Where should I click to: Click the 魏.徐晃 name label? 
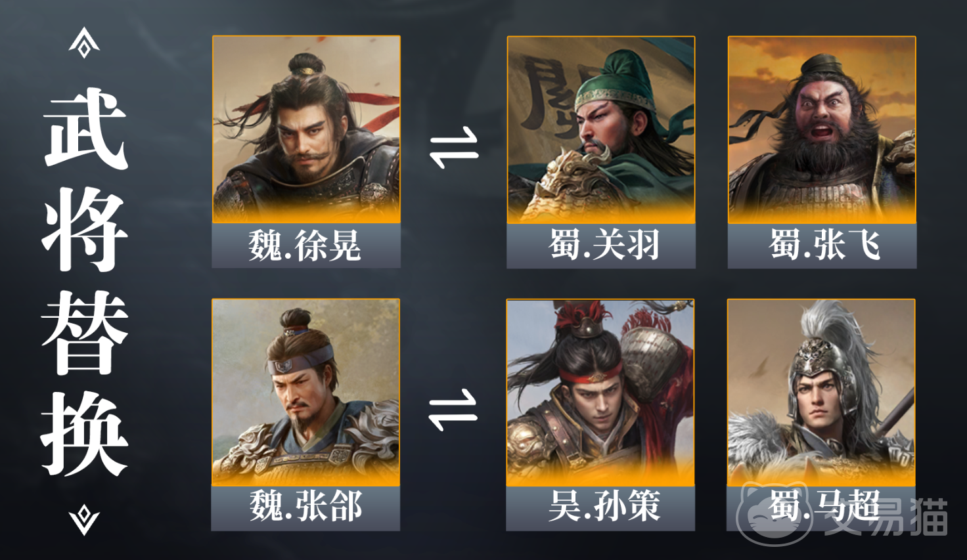(306, 246)
